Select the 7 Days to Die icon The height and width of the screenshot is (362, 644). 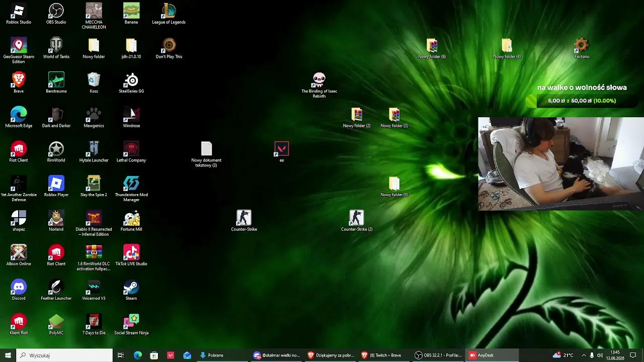point(94,325)
